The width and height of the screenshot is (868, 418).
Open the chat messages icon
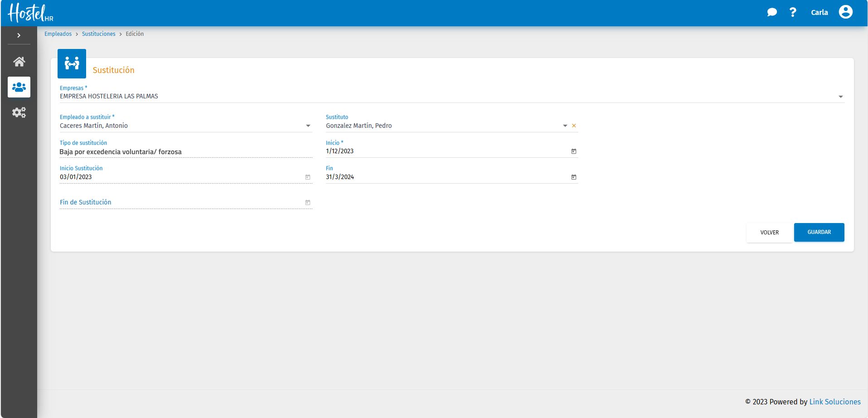771,12
